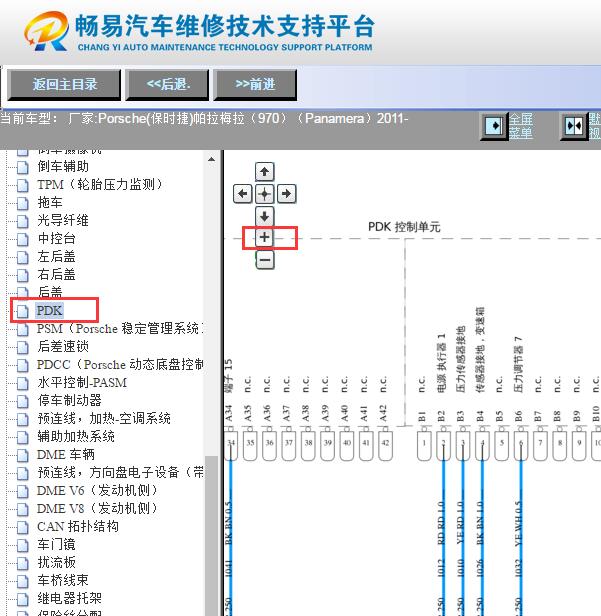Select 光导纤维 in the tree
The image size is (601, 616).
coord(63,220)
